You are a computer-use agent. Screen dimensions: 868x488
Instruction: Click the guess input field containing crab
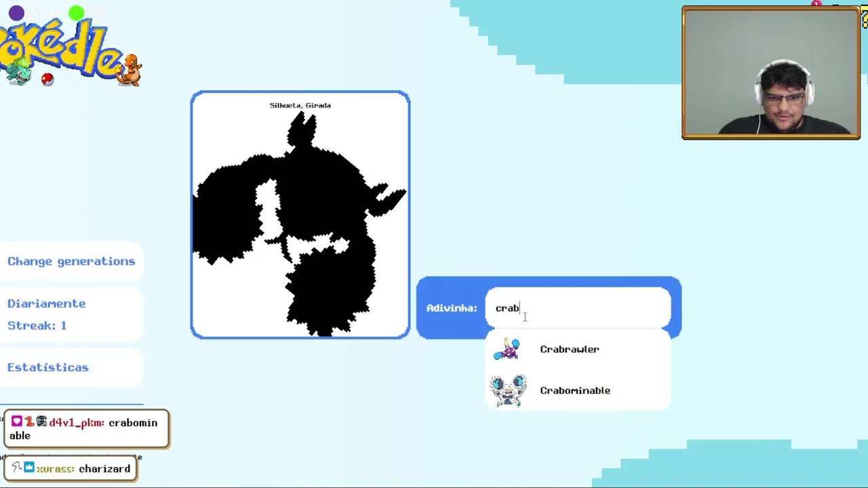578,308
